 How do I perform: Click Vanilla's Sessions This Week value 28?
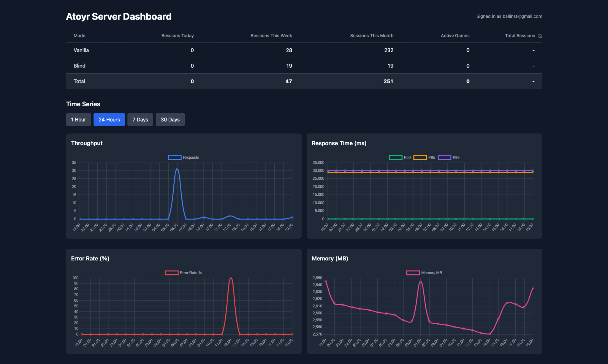(x=289, y=50)
